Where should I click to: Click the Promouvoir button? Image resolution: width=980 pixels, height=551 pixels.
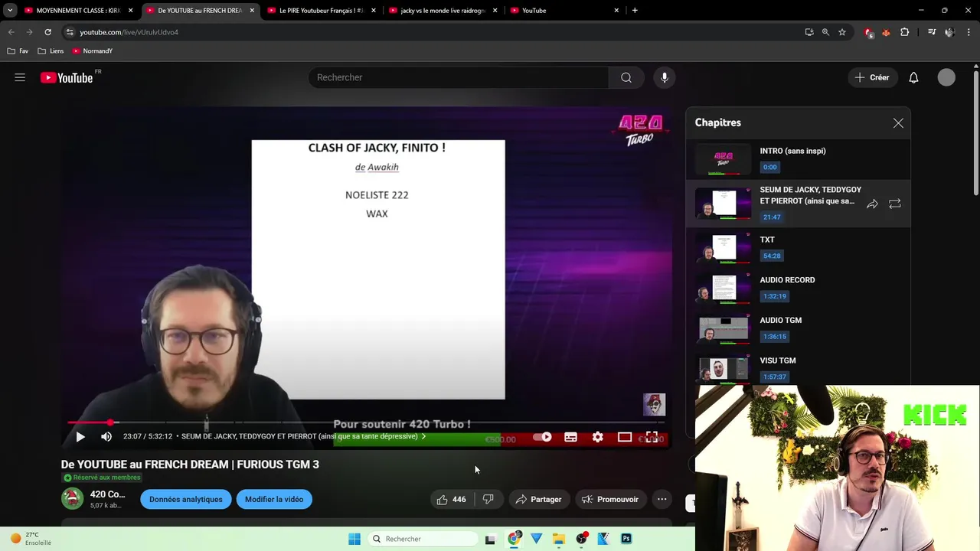pos(610,500)
